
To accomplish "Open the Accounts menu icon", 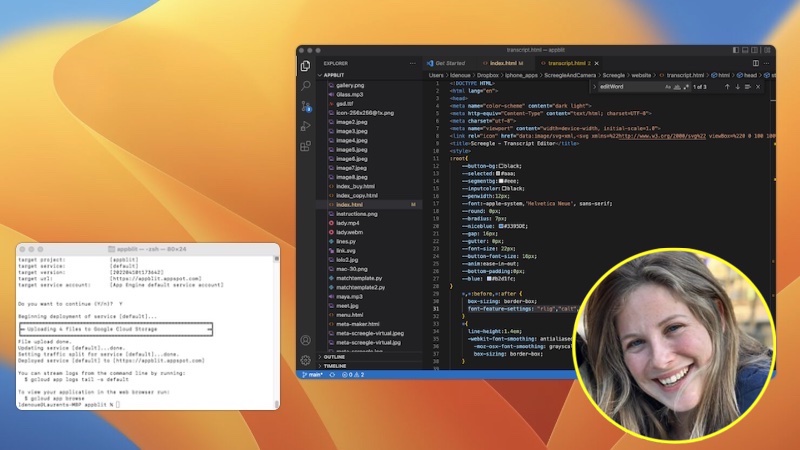I will (x=305, y=340).
